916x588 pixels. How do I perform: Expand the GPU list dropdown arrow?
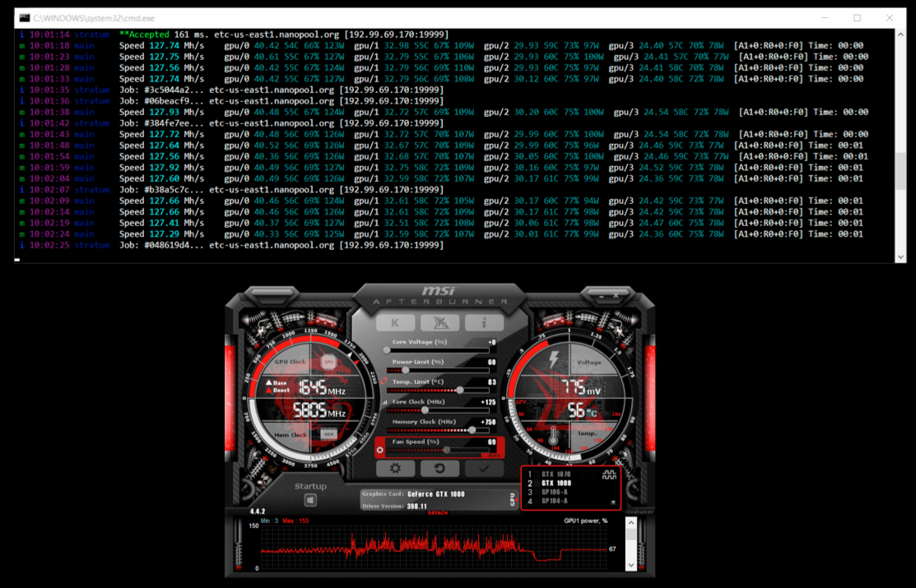coord(613,502)
